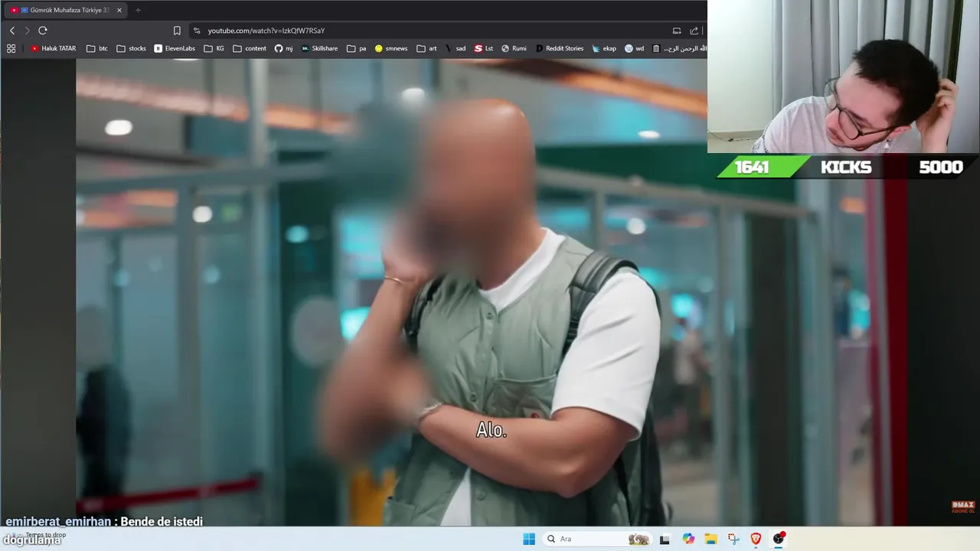This screenshot has height=551, width=980.
Task: Open the ekap bookmark
Action: [x=604, y=48]
